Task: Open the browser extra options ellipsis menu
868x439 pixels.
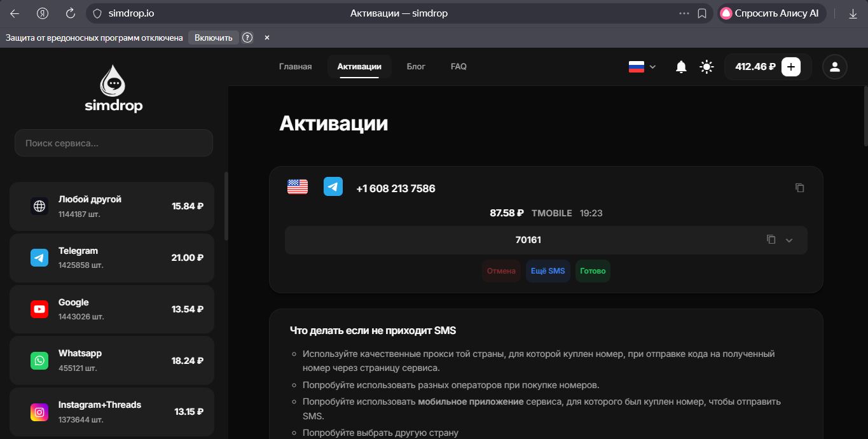Action: [x=684, y=13]
